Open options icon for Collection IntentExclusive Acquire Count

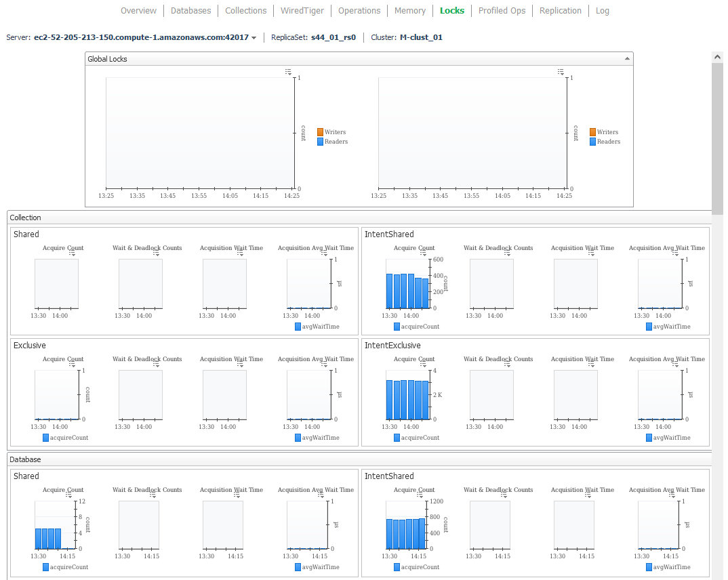pos(424,365)
